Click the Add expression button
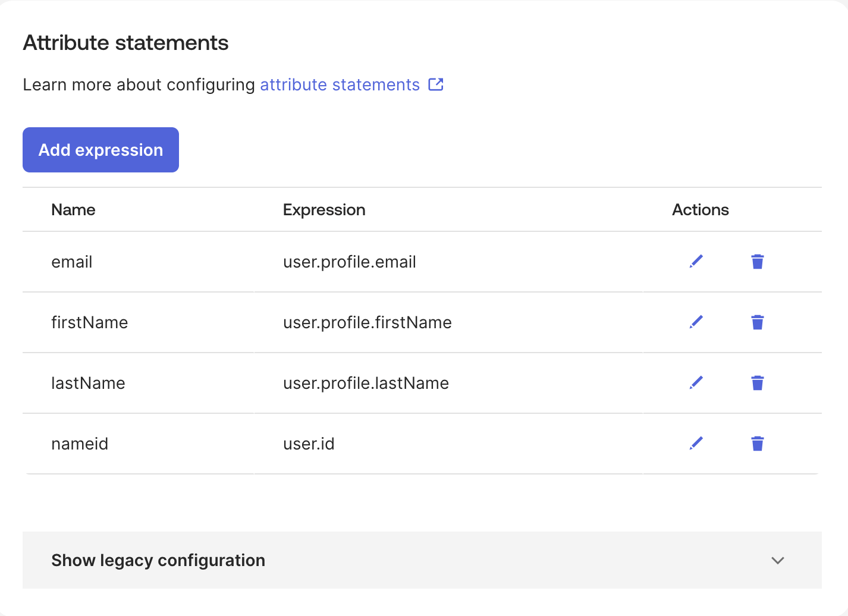The image size is (848, 616). [100, 150]
